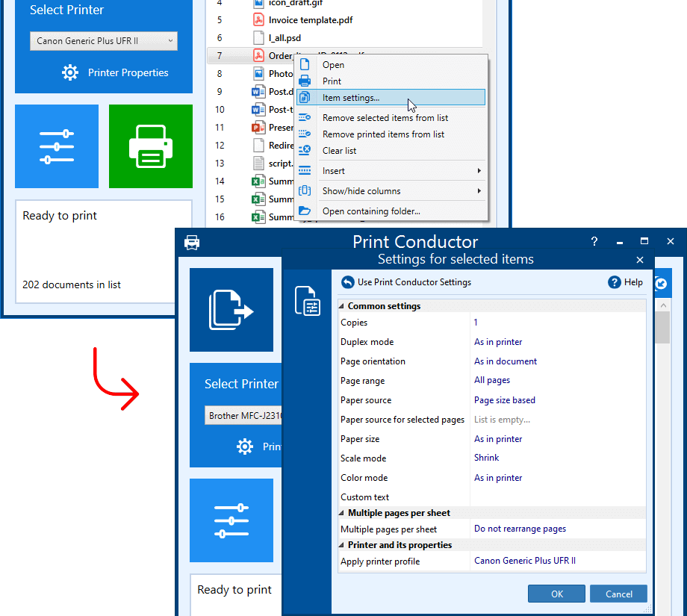
Task: Click the Canon Generic Plus UFR II profile value
Action: (525, 561)
